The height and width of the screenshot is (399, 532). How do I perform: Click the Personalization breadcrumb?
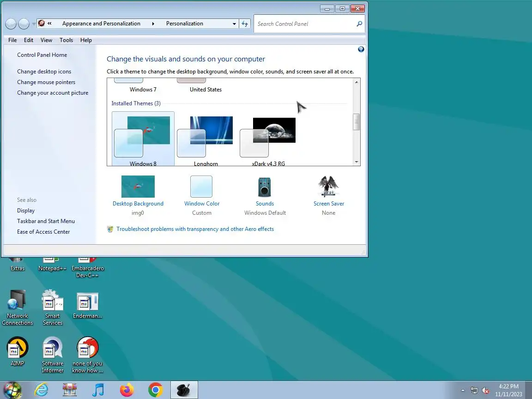[x=185, y=24]
